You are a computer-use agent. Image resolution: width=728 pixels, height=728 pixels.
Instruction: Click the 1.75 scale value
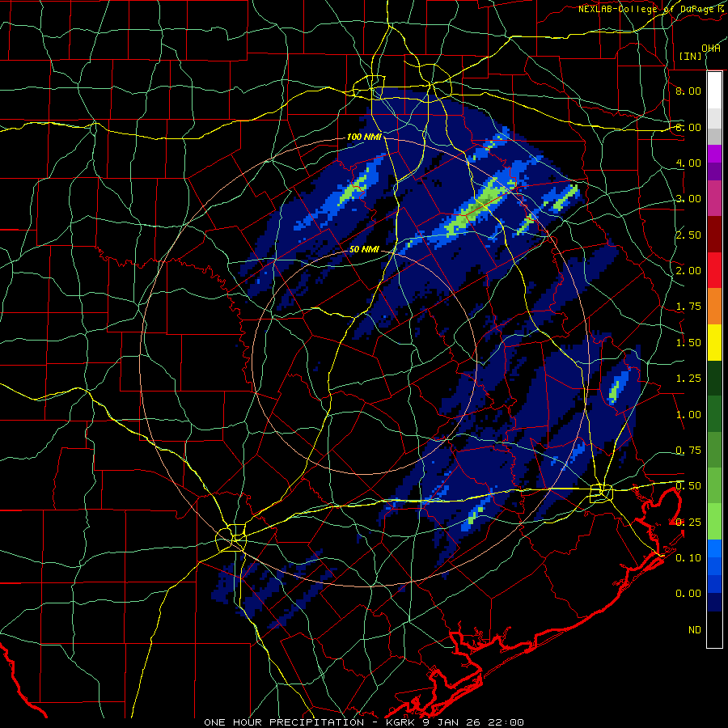[x=688, y=307]
